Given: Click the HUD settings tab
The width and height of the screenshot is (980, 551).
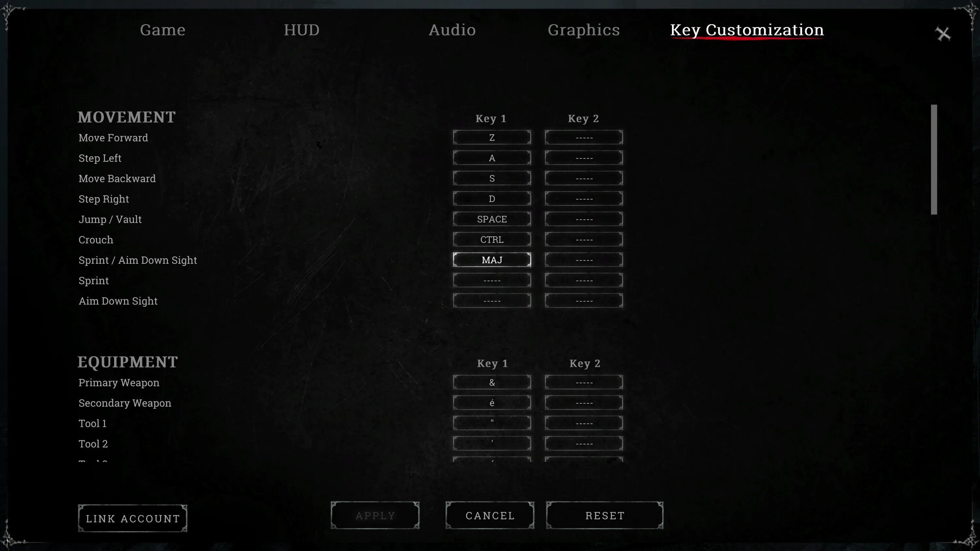Looking at the screenshot, I should click(302, 30).
